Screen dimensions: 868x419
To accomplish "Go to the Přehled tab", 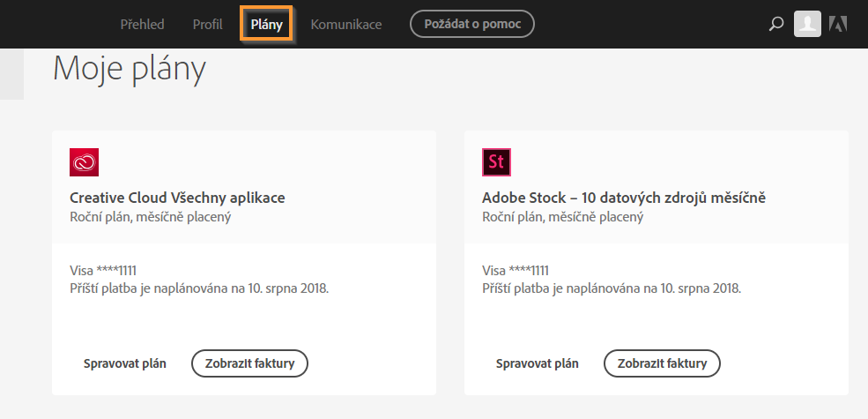I will click(142, 25).
